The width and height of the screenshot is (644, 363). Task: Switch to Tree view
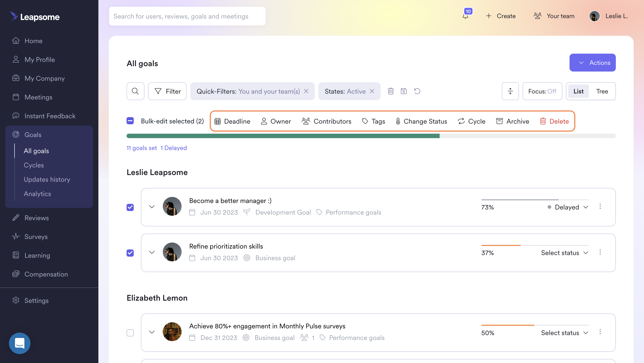point(602,91)
